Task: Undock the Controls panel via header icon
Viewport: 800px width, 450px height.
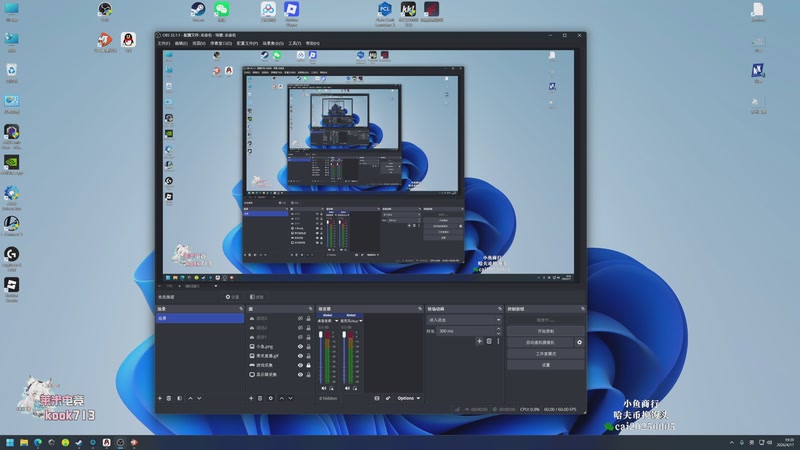Action: pos(583,309)
